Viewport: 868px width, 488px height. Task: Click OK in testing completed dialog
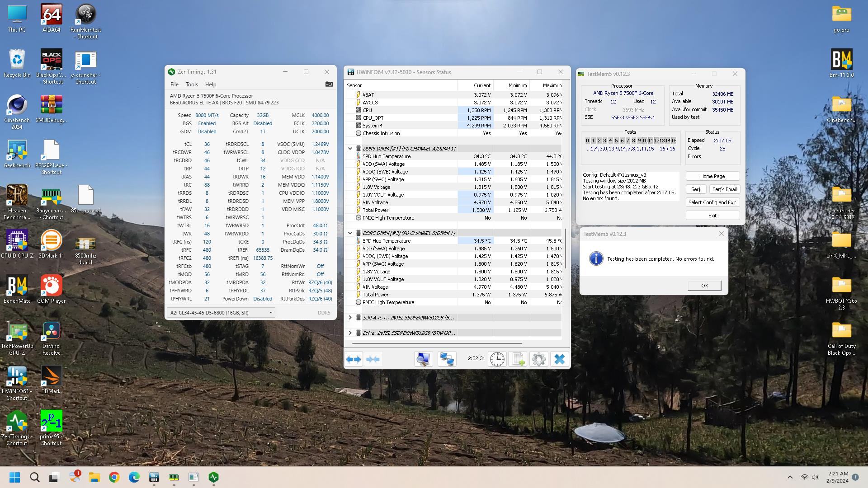(704, 286)
